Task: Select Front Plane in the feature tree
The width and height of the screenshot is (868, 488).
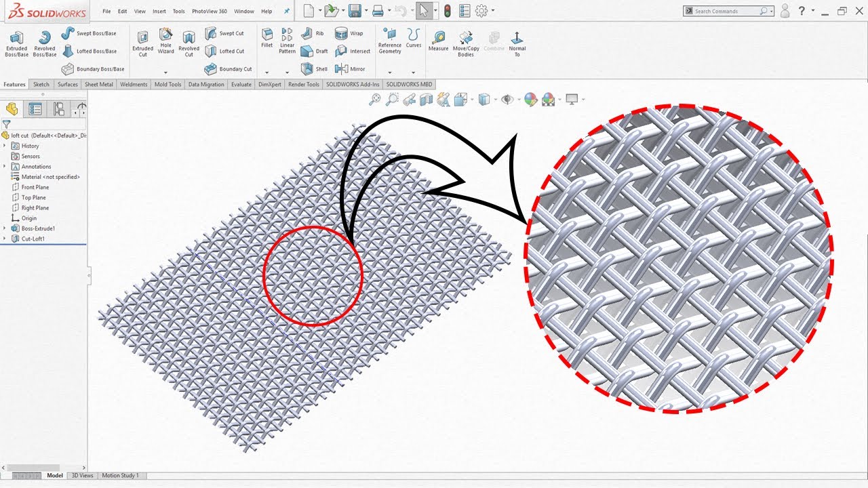Action: [x=35, y=187]
